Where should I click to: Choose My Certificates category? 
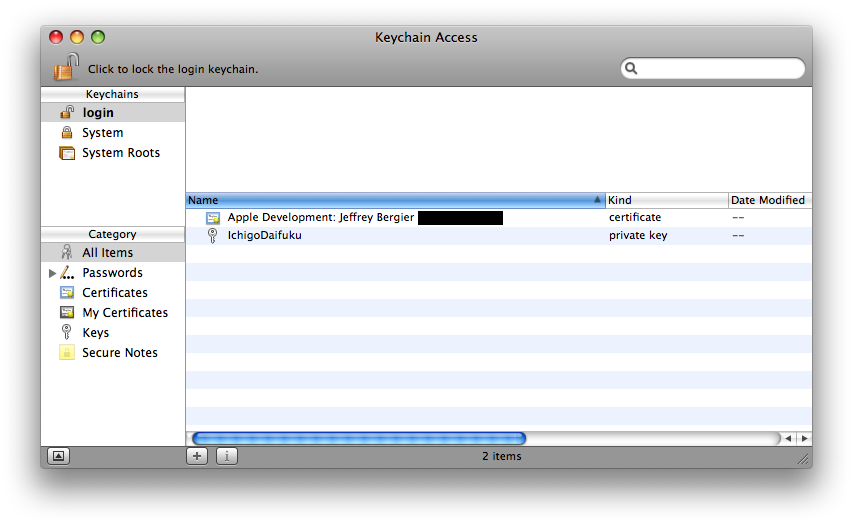(124, 313)
